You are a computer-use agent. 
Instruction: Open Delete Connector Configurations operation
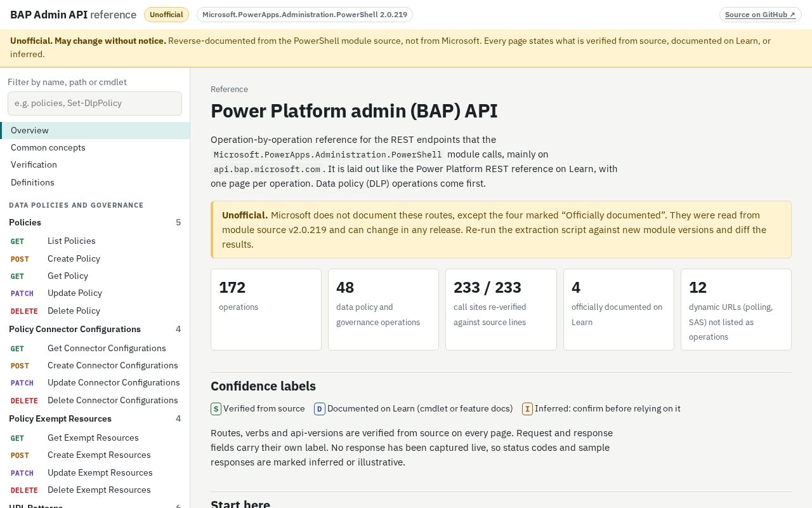click(95, 400)
